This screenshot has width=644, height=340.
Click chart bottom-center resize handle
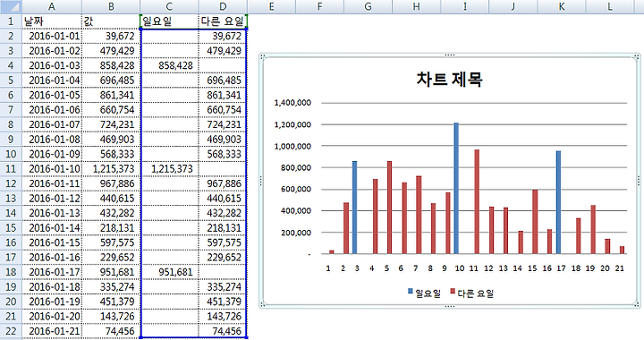tap(450, 306)
